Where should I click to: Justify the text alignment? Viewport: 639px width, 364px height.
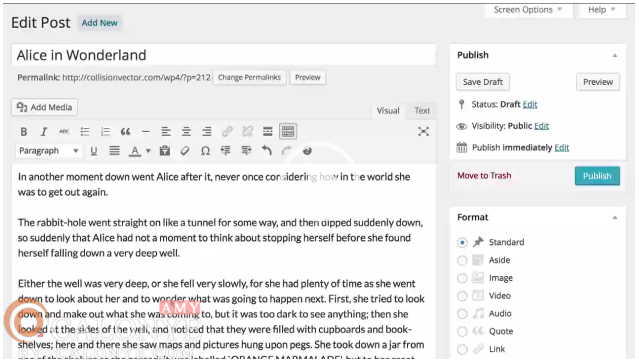[x=114, y=151]
